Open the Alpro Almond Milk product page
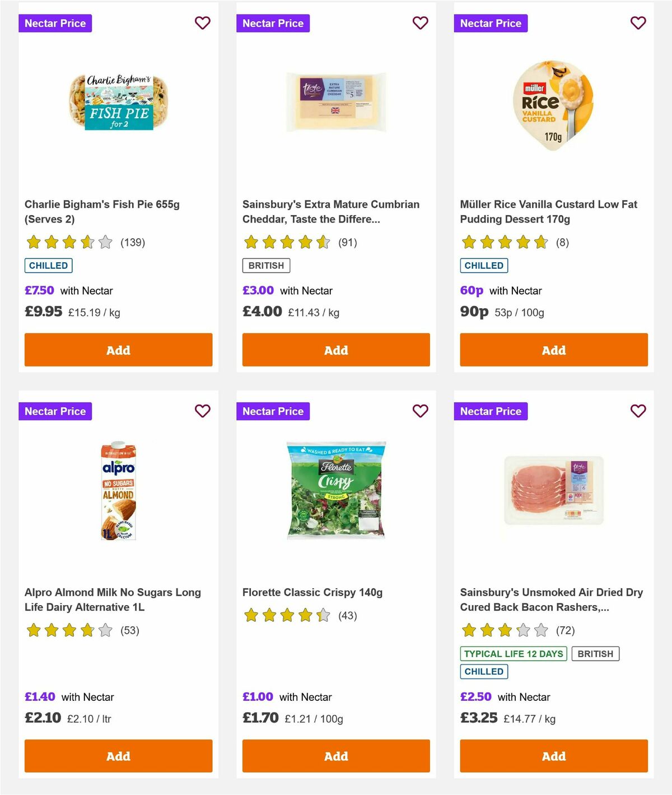 113,599
